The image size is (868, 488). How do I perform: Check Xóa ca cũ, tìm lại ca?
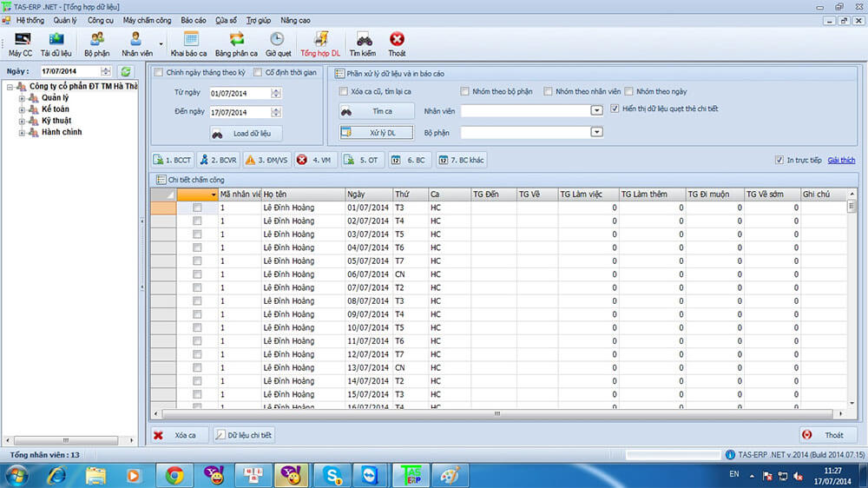pyautogui.click(x=343, y=91)
